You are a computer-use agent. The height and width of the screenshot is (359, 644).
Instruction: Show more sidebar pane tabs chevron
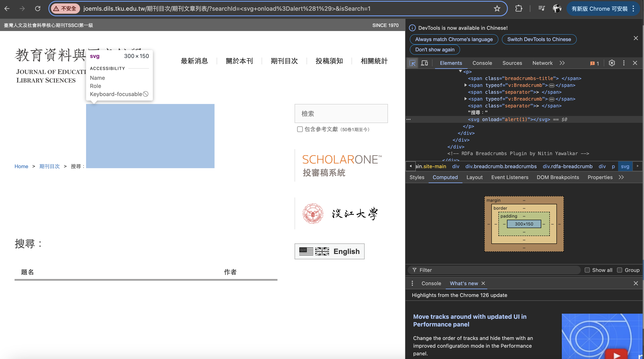tap(621, 177)
